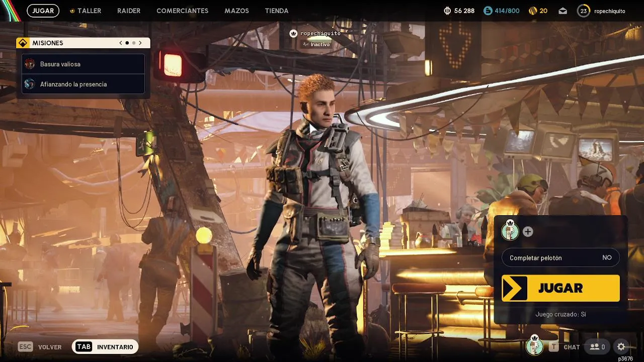This screenshot has width=644, height=362.
Task: Click the crown icon beside ropechiquito nameplate
Action: (293, 33)
